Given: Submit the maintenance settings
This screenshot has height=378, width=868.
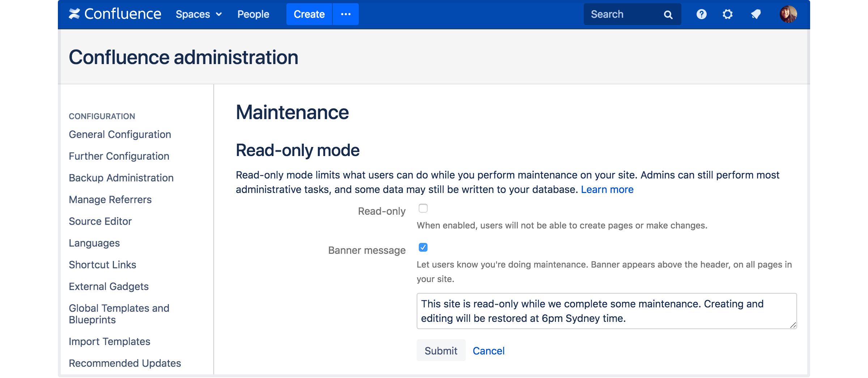Looking at the screenshot, I should 441,350.
